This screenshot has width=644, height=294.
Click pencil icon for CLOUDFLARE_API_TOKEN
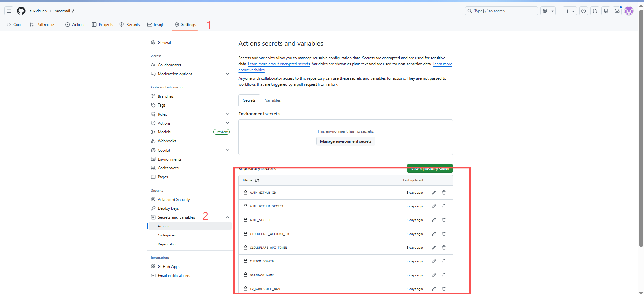[x=434, y=248]
